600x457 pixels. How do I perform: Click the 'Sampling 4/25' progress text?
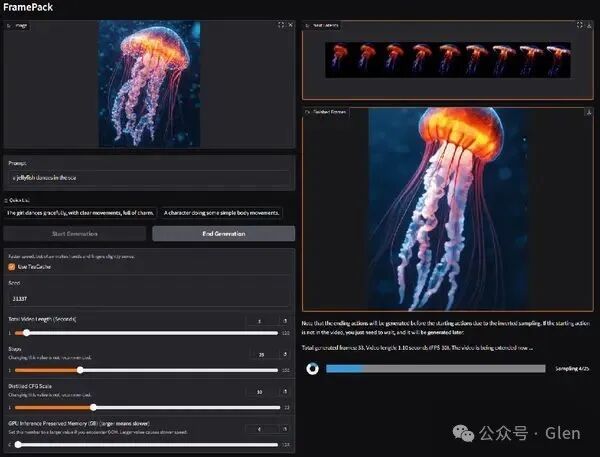572,369
